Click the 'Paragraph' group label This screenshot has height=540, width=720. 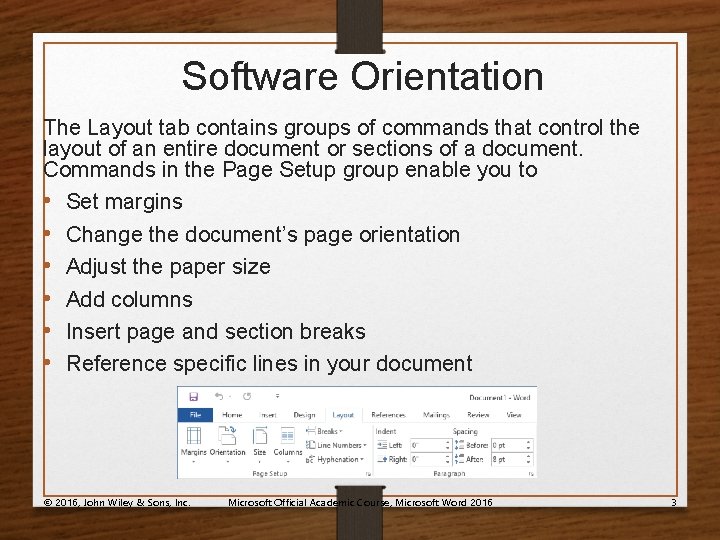(449, 473)
